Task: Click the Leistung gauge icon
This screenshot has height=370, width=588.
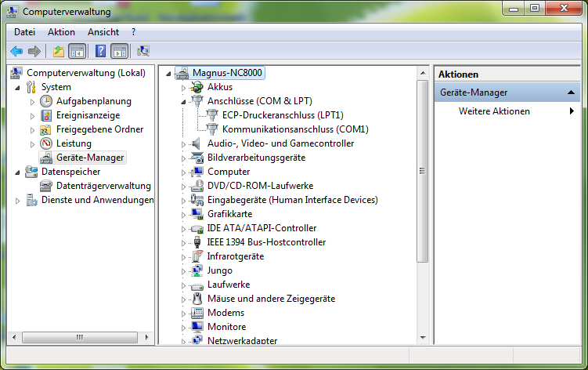Action: (46, 143)
